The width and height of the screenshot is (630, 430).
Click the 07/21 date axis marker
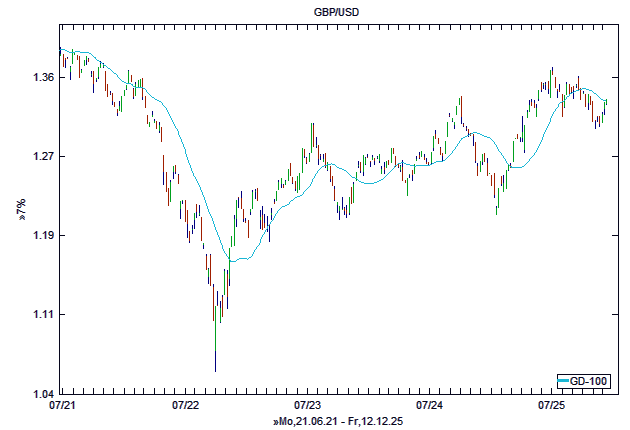(62, 406)
